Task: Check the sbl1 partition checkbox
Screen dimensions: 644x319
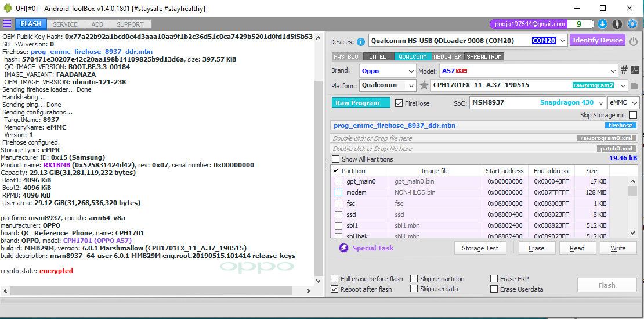Action: click(x=338, y=225)
